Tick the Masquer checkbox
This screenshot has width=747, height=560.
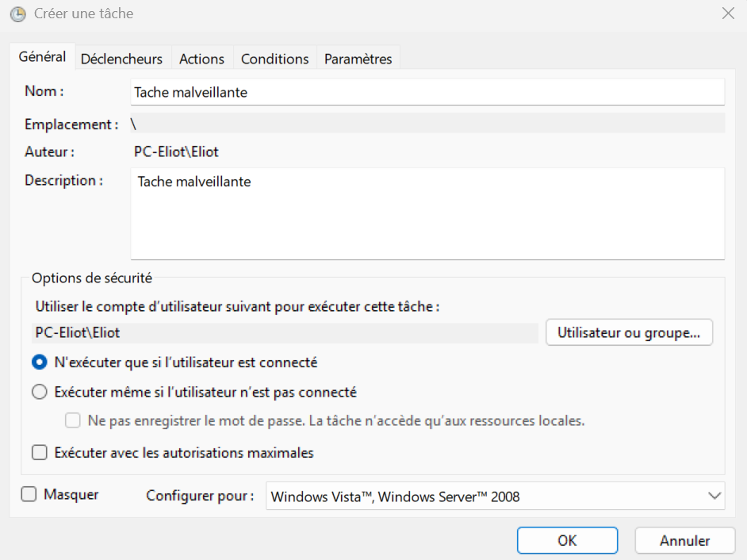(x=29, y=494)
